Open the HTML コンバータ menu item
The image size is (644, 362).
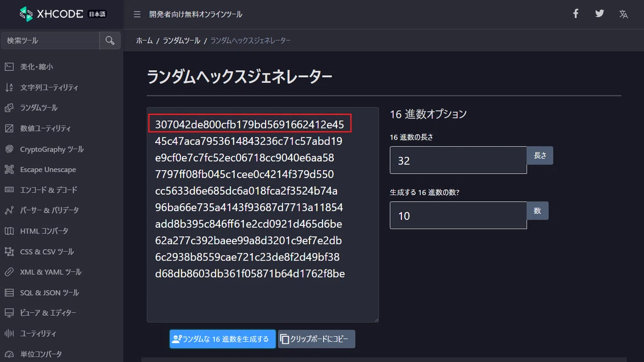coord(36,231)
